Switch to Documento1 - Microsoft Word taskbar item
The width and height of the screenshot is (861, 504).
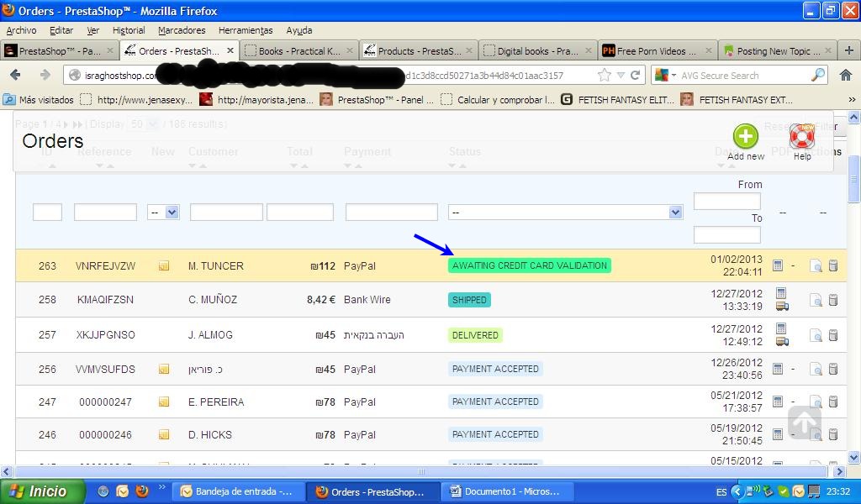pos(505,491)
